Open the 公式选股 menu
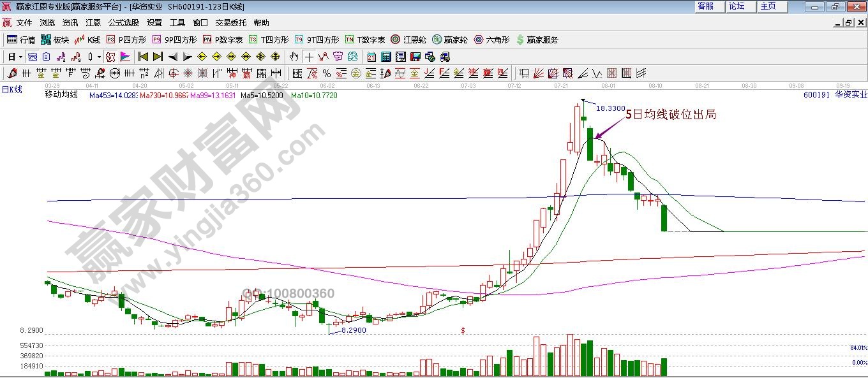The image size is (868, 378). click(x=123, y=22)
